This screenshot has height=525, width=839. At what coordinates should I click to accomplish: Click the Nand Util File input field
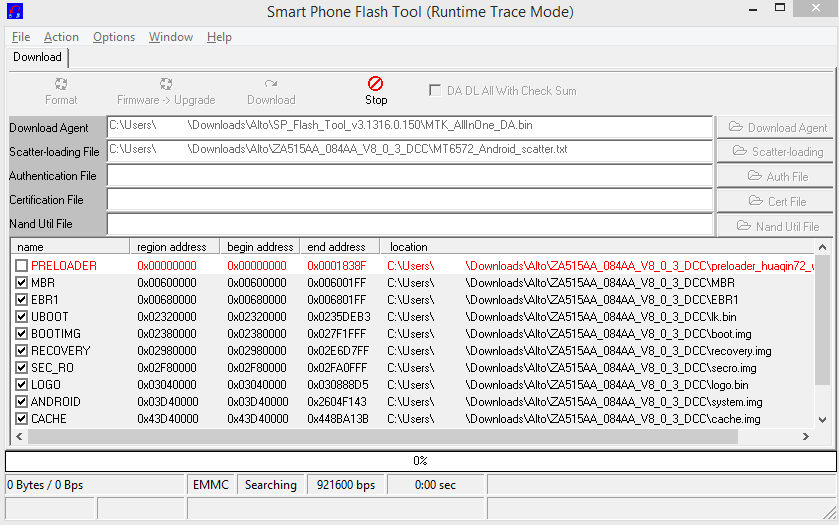[x=409, y=224]
